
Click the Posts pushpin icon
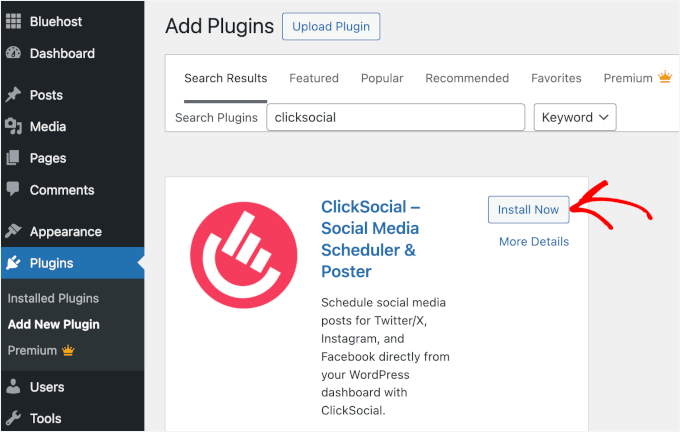coord(13,95)
